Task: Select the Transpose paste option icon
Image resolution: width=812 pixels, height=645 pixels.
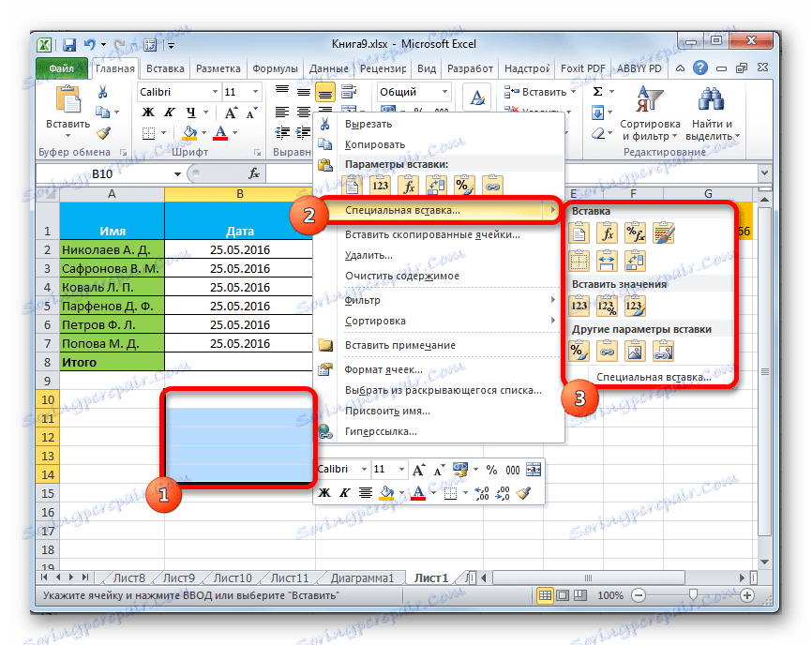Action: pos(636,261)
